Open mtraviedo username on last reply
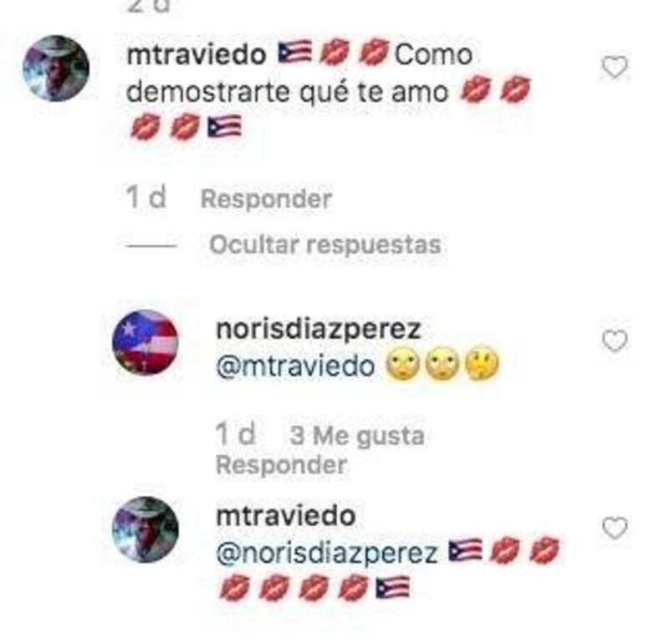Image resolution: width=669 pixels, height=644 pixels. 286,516
